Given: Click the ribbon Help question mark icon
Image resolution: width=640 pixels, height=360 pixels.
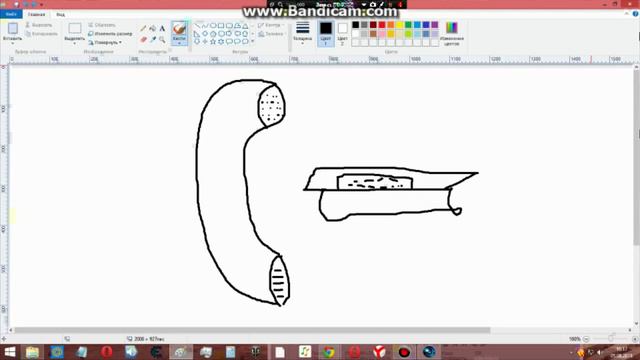Looking at the screenshot, I should click(x=636, y=14).
